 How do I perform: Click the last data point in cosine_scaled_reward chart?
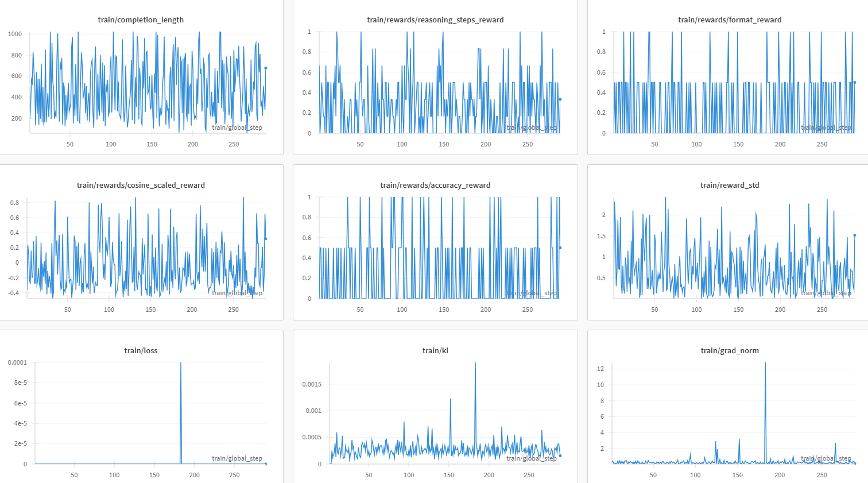pyautogui.click(x=265, y=238)
